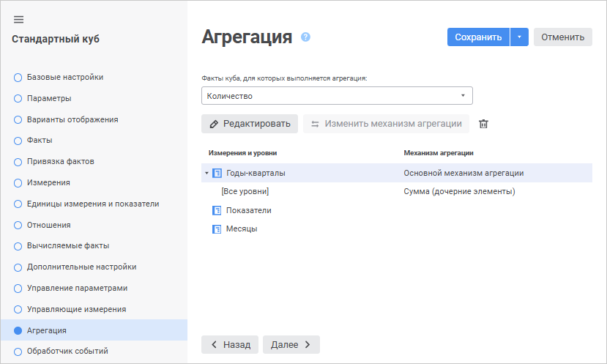This screenshot has width=607, height=364.
Task: Select the Измерения step radio button
Action: (x=18, y=183)
